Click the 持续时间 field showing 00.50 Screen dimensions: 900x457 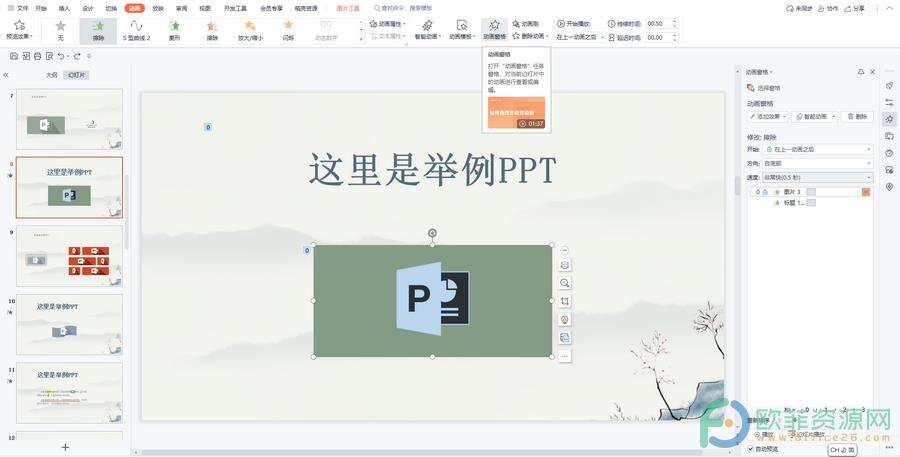coord(658,24)
